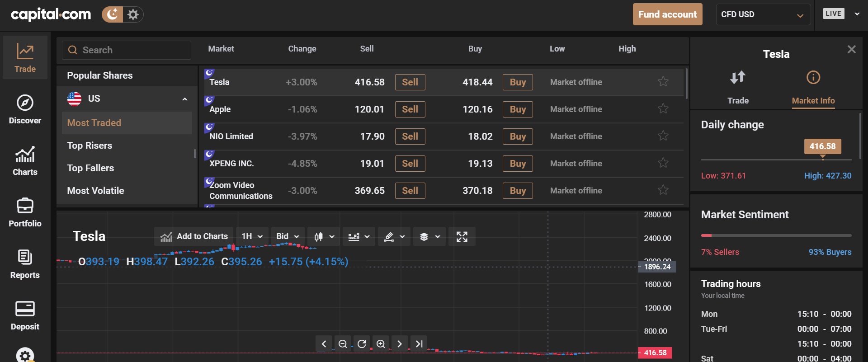Open chart layers dropdown

point(429,236)
